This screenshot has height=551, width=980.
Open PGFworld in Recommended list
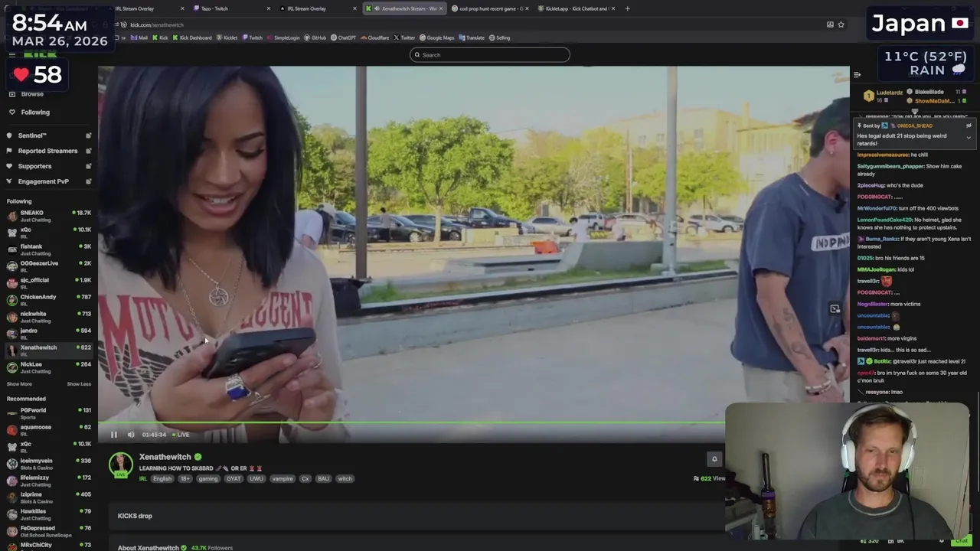[x=48, y=413]
